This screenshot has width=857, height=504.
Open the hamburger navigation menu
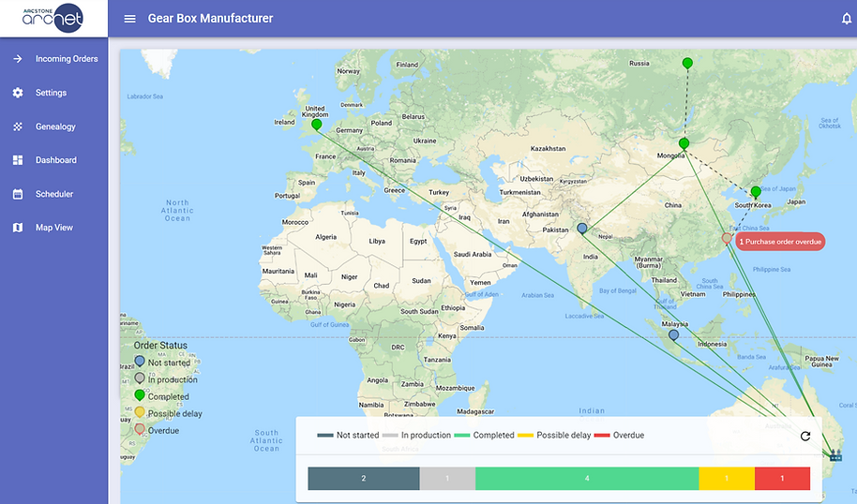pyautogui.click(x=129, y=19)
